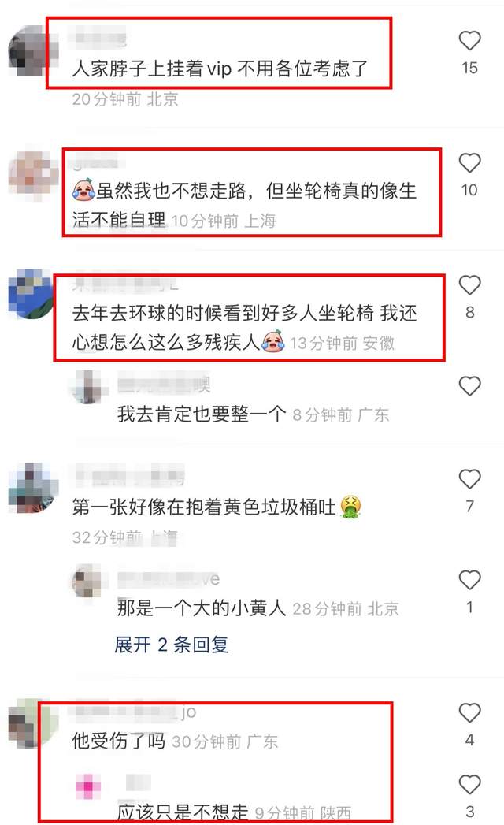Tap the heart beside the 8-like comment

[469, 285]
